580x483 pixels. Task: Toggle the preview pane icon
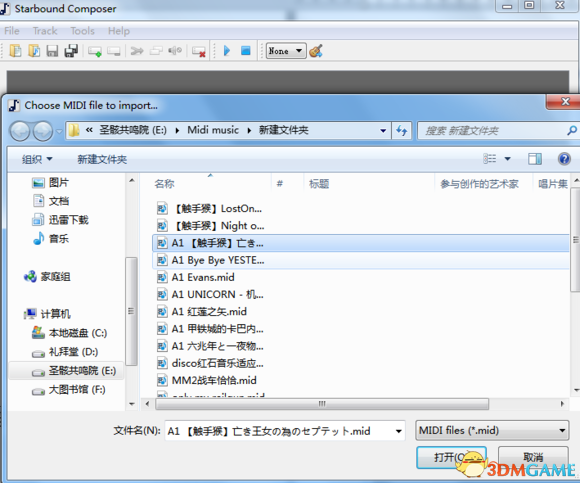point(535,159)
